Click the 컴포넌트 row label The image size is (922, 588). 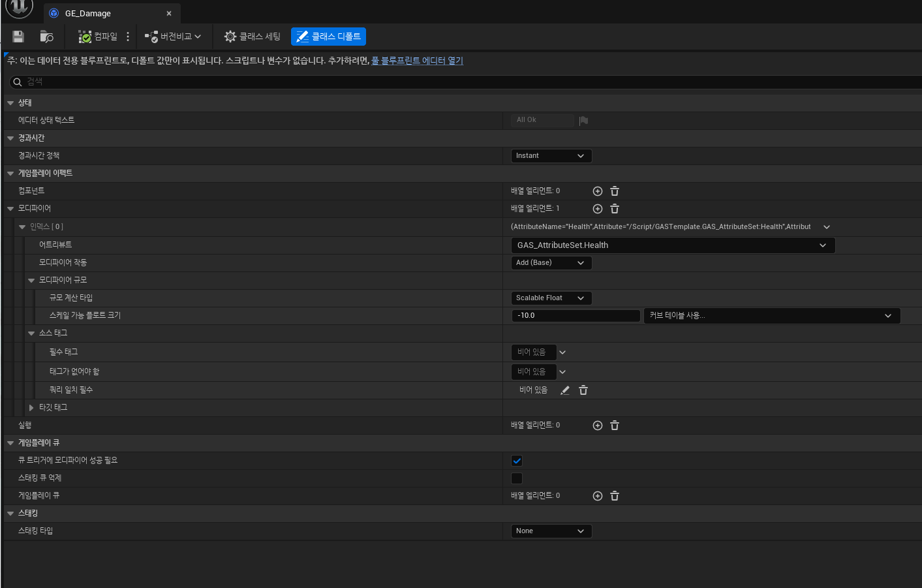tap(31, 191)
